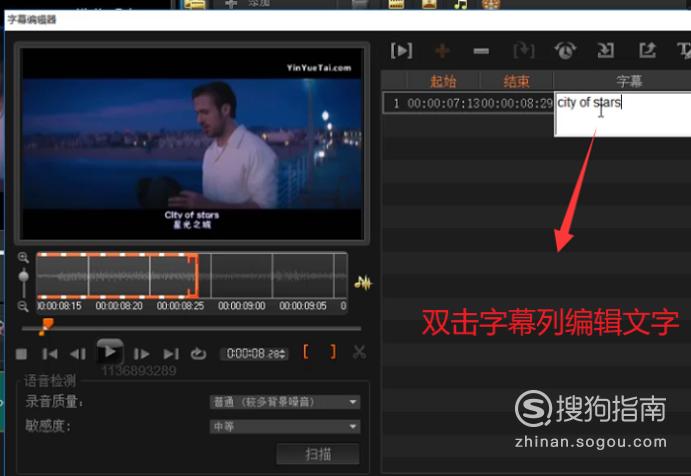Set mark-in with left bracket
The height and width of the screenshot is (476, 691).
tap(306, 352)
